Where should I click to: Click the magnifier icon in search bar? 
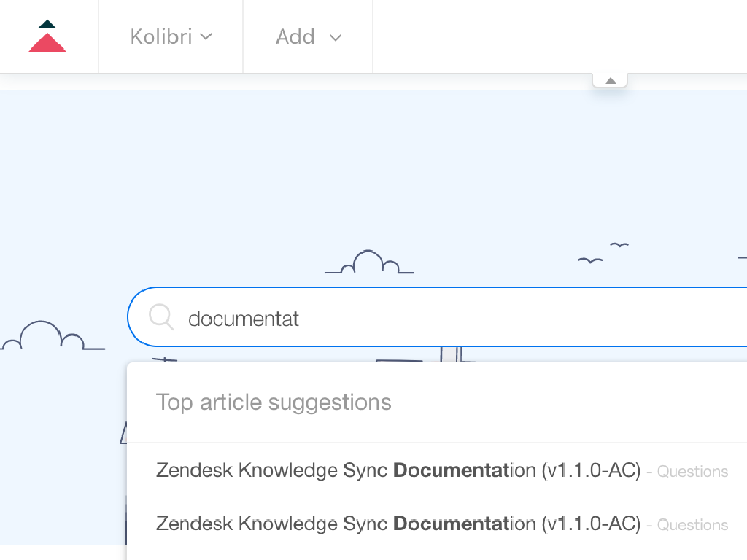coord(160,317)
